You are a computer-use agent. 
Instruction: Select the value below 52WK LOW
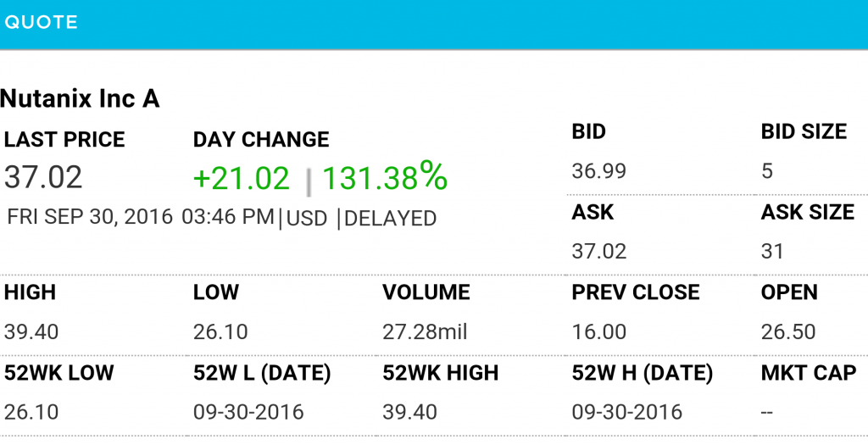point(31,412)
